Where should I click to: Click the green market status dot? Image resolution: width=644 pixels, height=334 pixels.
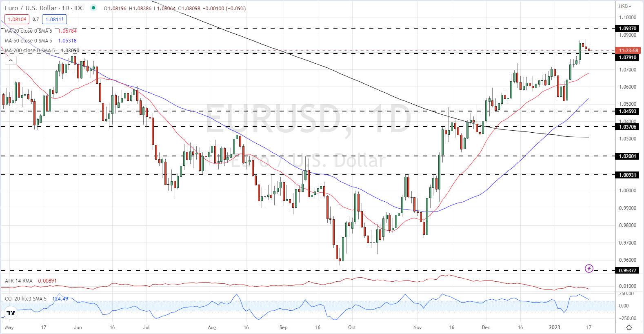point(93,8)
